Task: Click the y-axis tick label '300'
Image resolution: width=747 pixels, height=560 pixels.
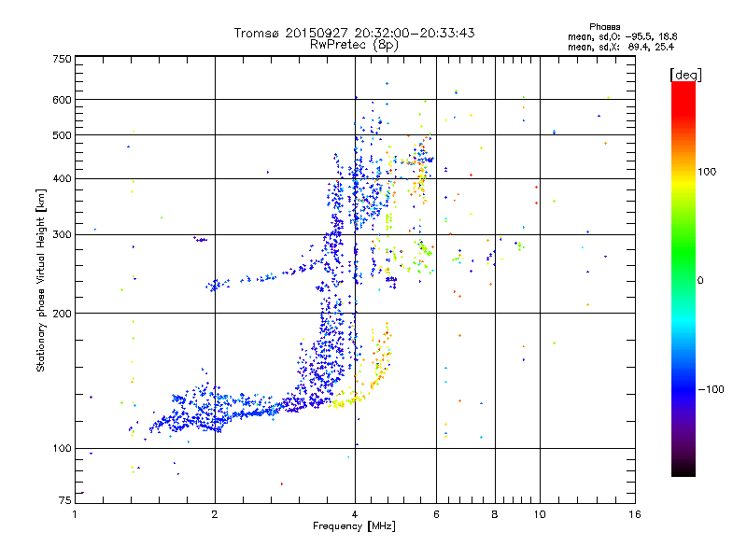Action: tap(63, 235)
